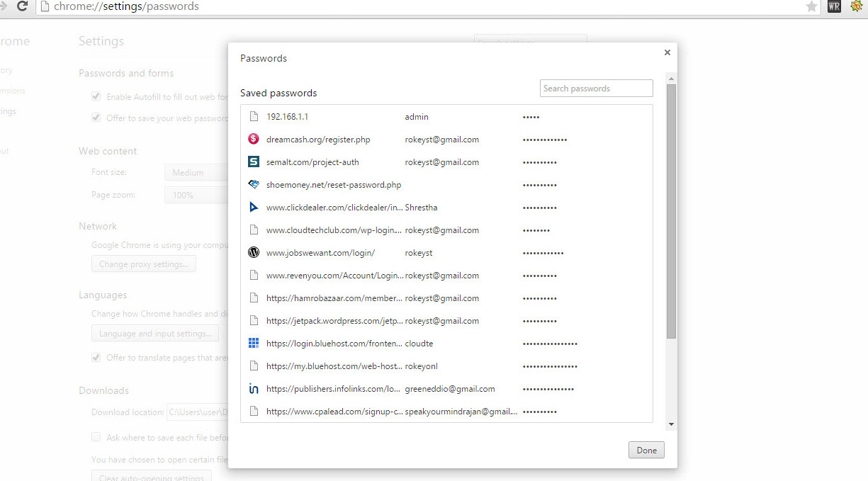
Task: Click the masked password for dreamcash.org
Action: click(544, 140)
